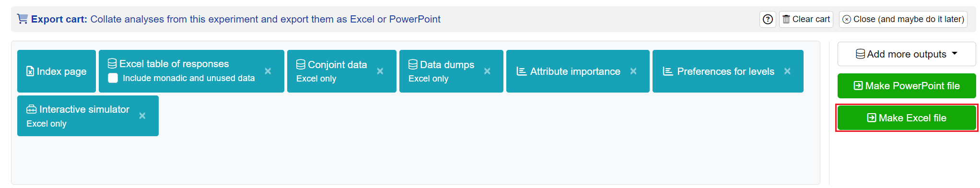The image size is (980, 188).
Task: Remove Preferences for levels from cart
Action: (787, 71)
